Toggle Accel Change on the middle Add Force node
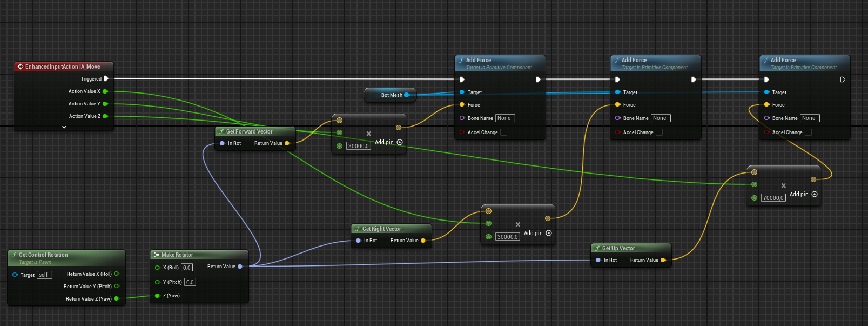 tap(659, 132)
